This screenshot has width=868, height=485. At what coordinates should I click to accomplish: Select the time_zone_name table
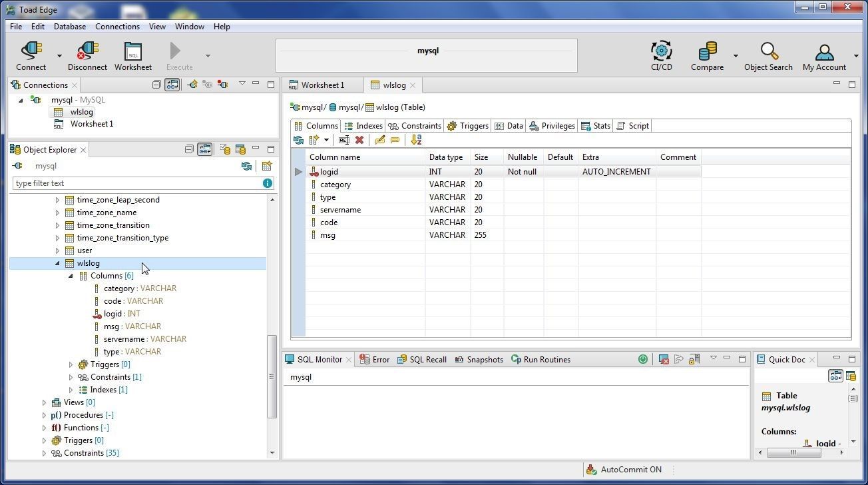pyautogui.click(x=107, y=213)
